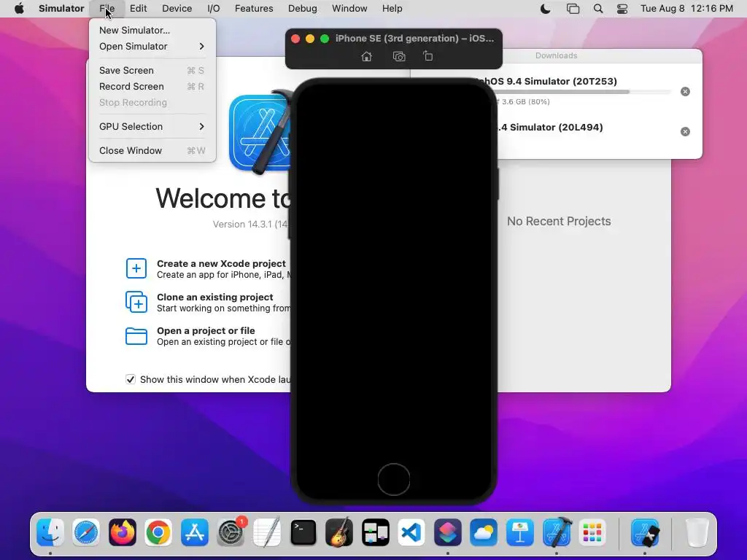Image resolution: width=747 pixels, height=560 pixels.
Task: Open Keynote from the Dock
Action: pos(519,532)
